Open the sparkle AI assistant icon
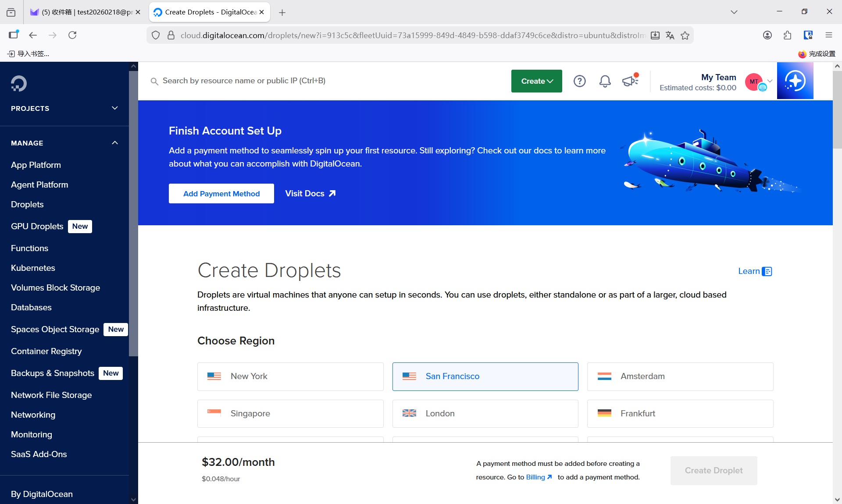The width and height of the screenshot is (842, 504). (x=795, y=81)
